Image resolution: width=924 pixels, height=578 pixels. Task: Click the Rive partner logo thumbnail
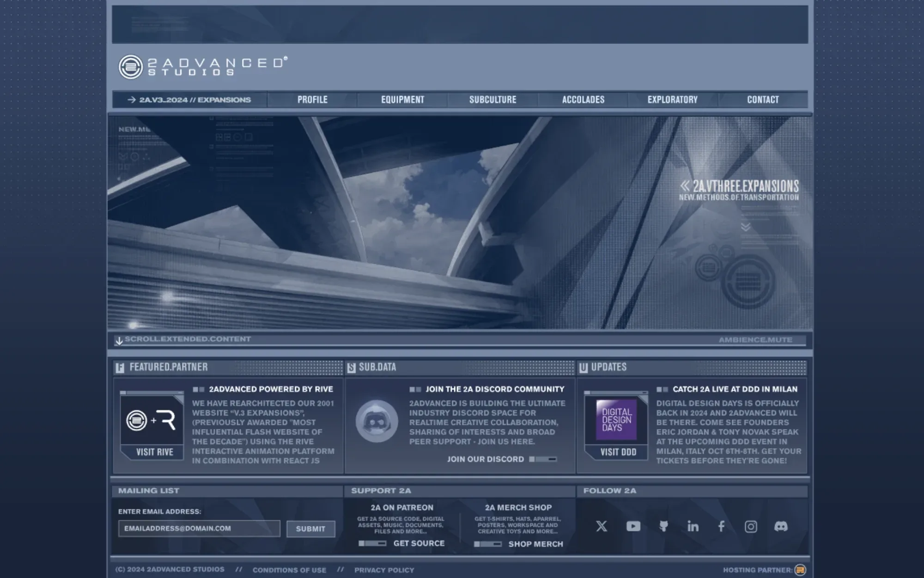click(x=152, y=420)
